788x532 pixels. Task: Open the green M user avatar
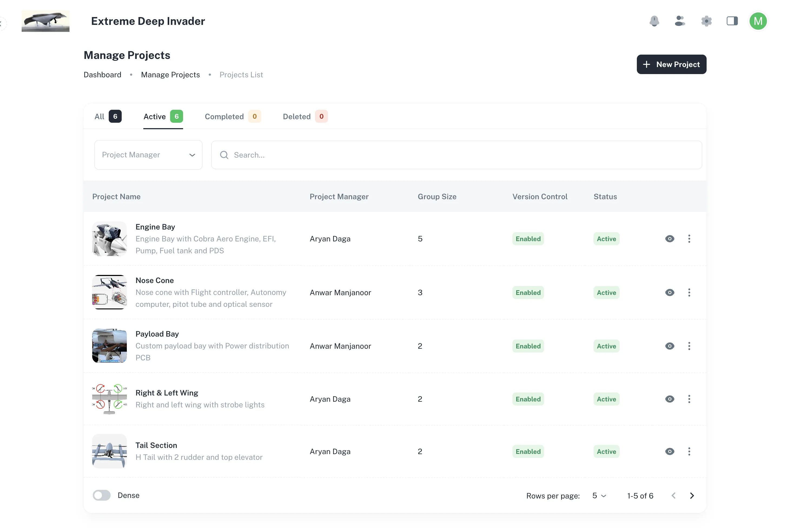tap(758, 21)
